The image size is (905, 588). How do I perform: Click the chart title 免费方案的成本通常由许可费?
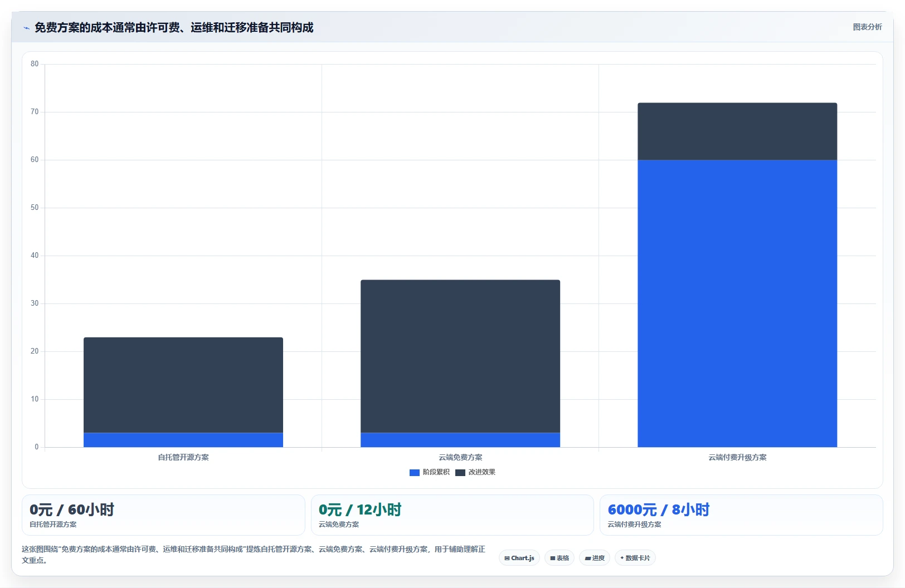tap(174, 27)
